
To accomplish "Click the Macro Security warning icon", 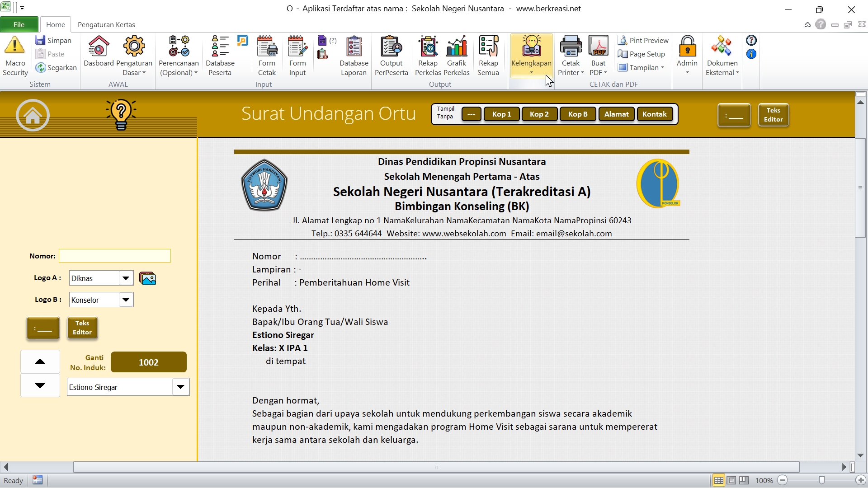I will pyautogui.click(x=15, y=46).
